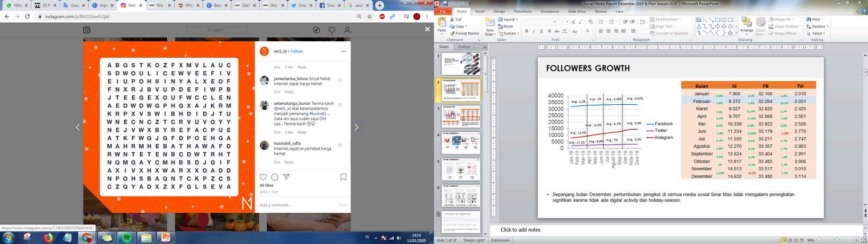Toggle Italic formatting in PowerPoint
868x244 pixels.
tap(534, 31)
